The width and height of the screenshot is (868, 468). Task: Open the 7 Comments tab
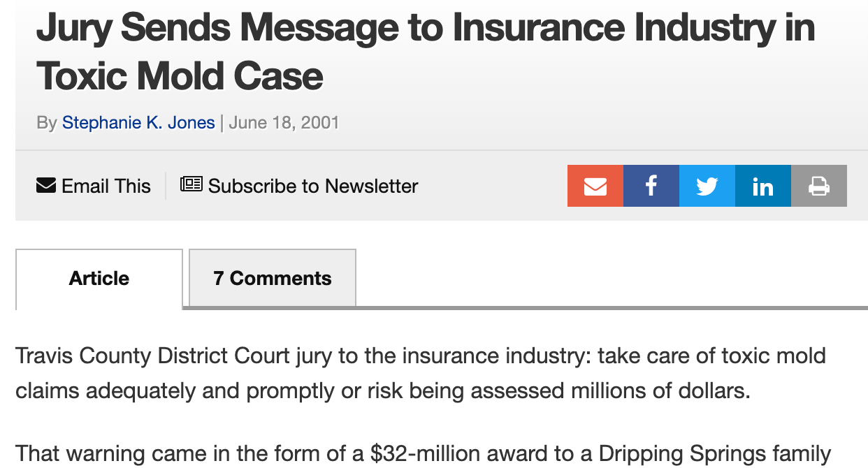click(273, 278)
